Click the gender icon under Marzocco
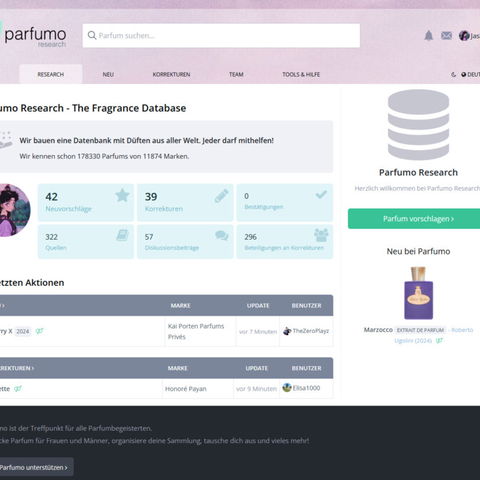Image resolution: width=480 pixels, height=480 pixels. click(439, 340)
